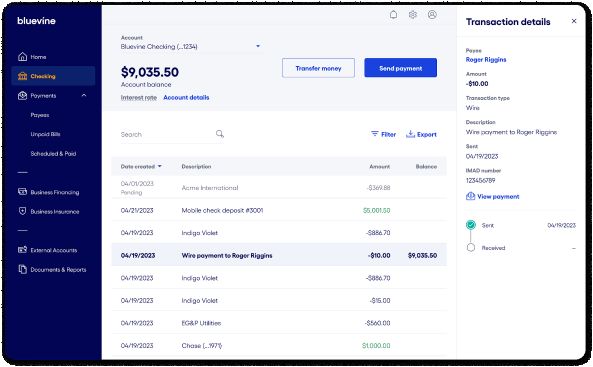Sort by Date created arrow
Screen dimensions: 593x367
160,166
